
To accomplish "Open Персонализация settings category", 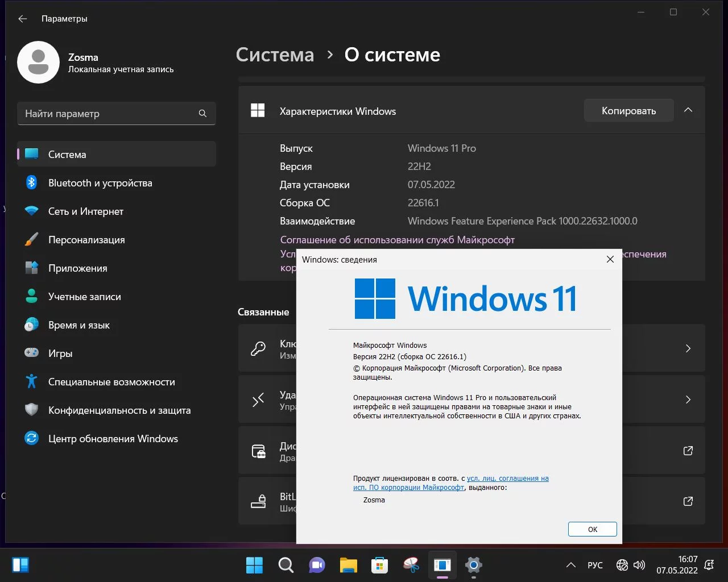I will coord(86,240).
